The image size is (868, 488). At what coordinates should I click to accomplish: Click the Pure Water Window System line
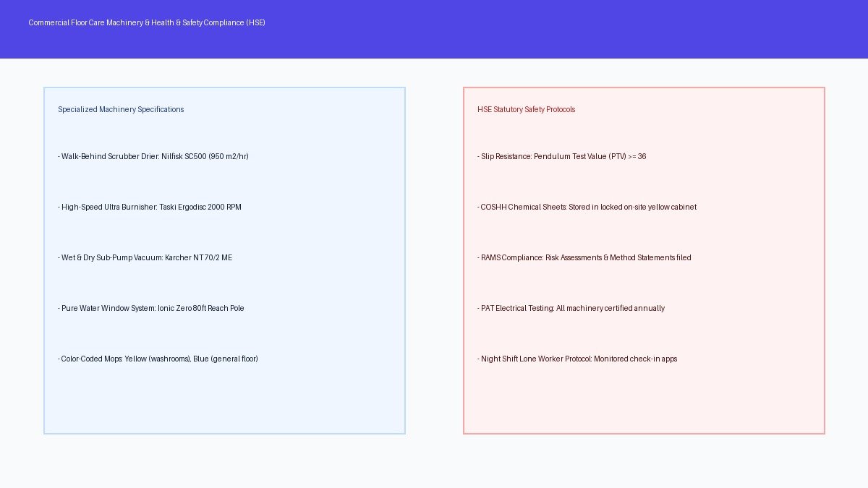[151, 308]
